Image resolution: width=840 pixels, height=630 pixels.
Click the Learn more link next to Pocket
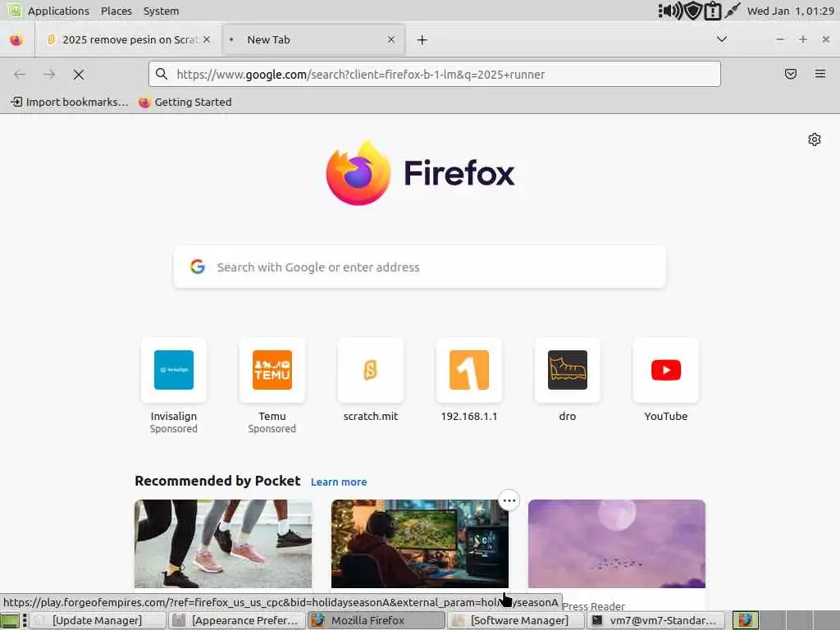tap(339, 482)
